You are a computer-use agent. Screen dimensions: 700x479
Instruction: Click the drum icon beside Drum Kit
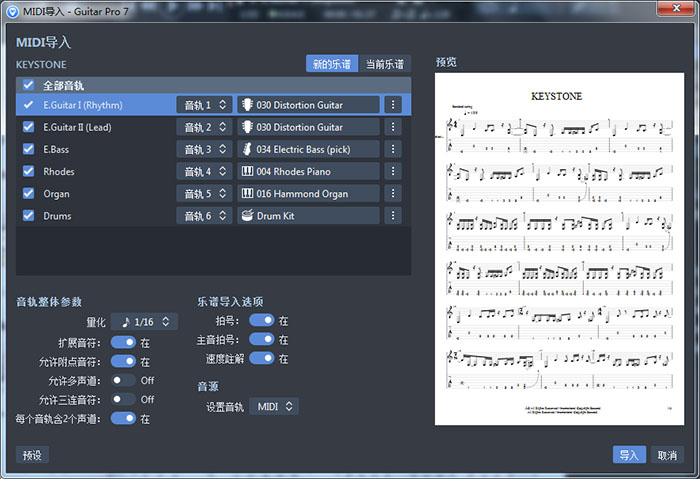(247, 215)
